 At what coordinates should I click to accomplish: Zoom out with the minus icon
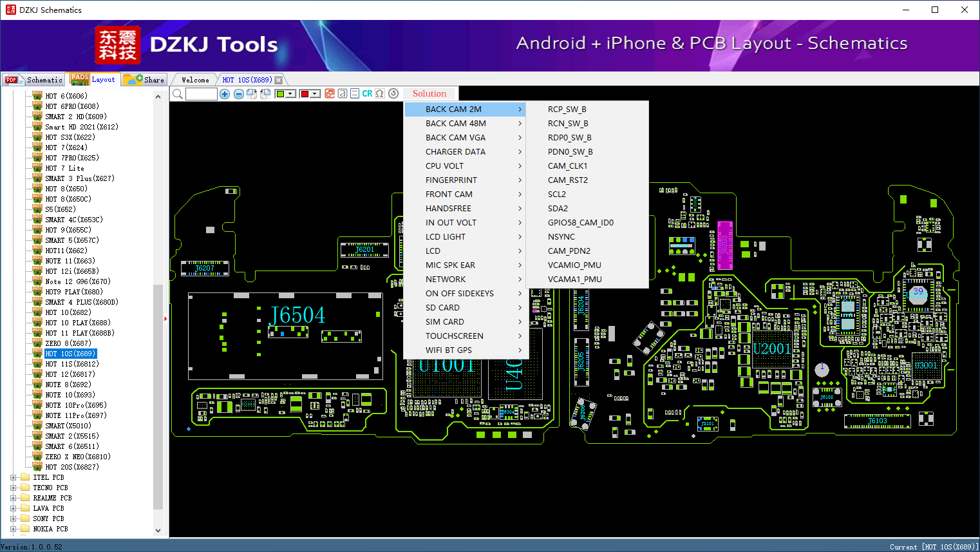pyautogui.click(x=238, y=94)
